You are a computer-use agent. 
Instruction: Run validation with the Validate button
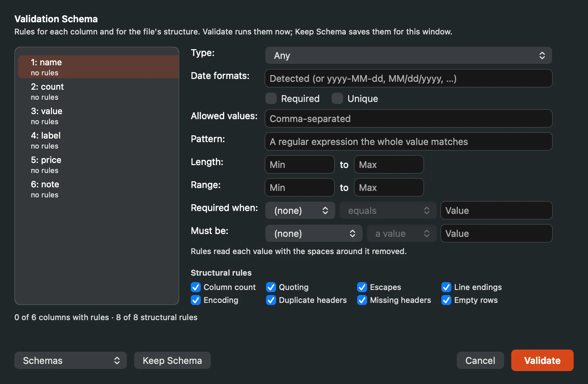click(542, 360)
